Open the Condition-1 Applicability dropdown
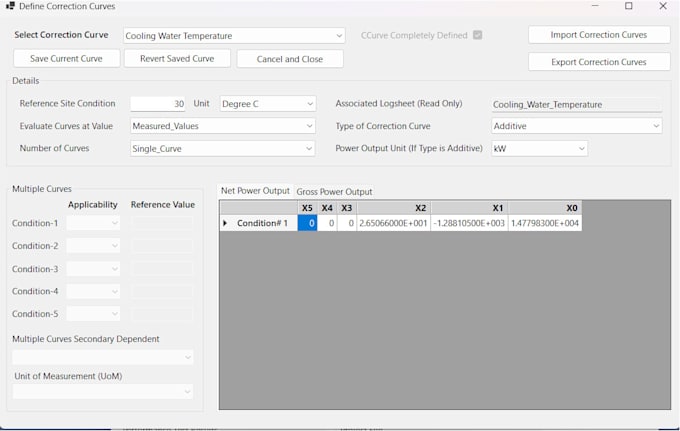This screenshot has width=680, height=431. coord(93,223)
